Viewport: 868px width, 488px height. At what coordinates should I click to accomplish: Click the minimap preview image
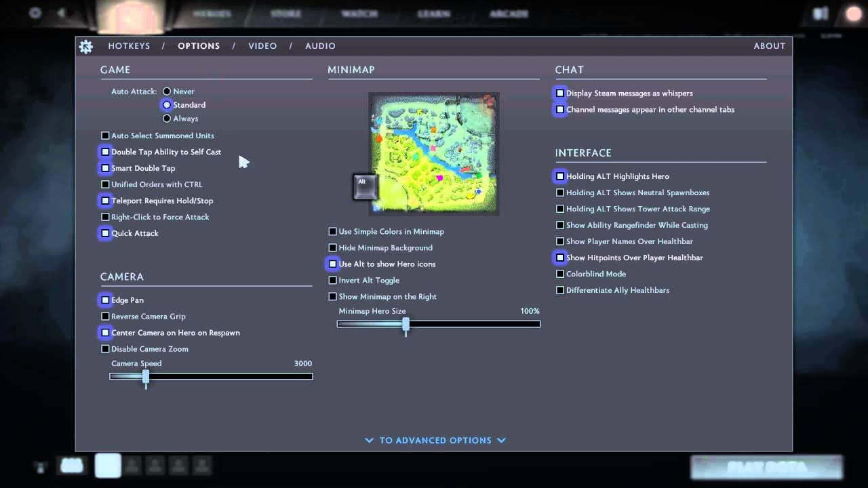(x=434, y=153)
